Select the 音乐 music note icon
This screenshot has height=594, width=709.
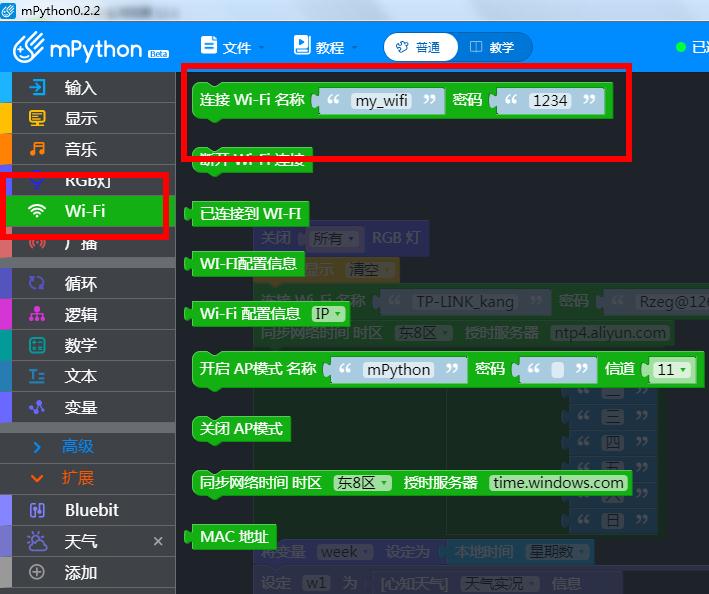pos(37,149)
